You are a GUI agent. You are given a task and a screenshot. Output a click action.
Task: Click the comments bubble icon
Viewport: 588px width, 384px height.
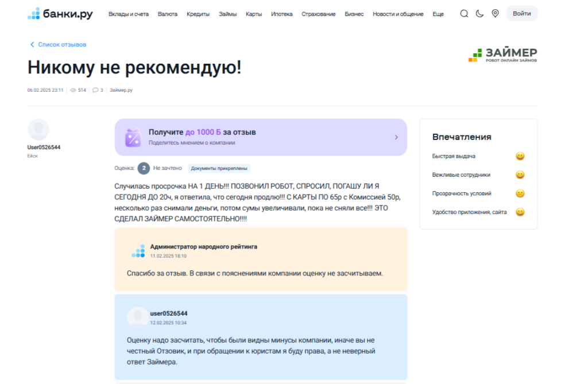pos(95,90)
